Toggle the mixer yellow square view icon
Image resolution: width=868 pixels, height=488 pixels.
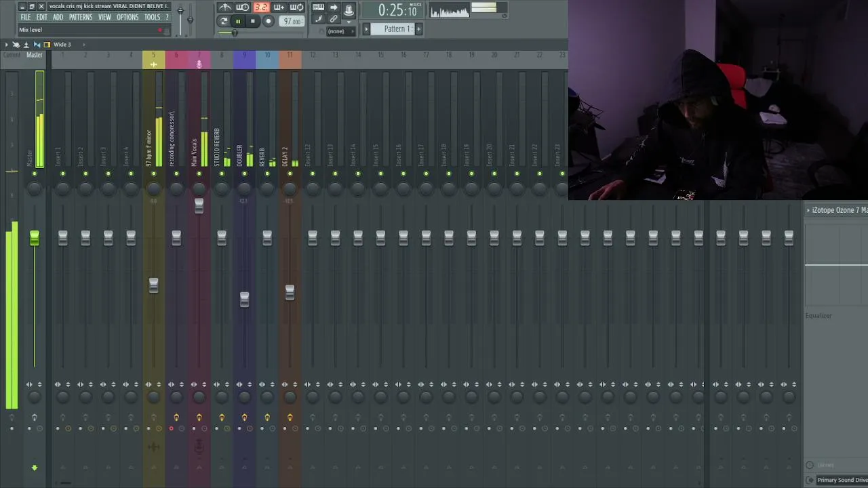coord(47,45)
